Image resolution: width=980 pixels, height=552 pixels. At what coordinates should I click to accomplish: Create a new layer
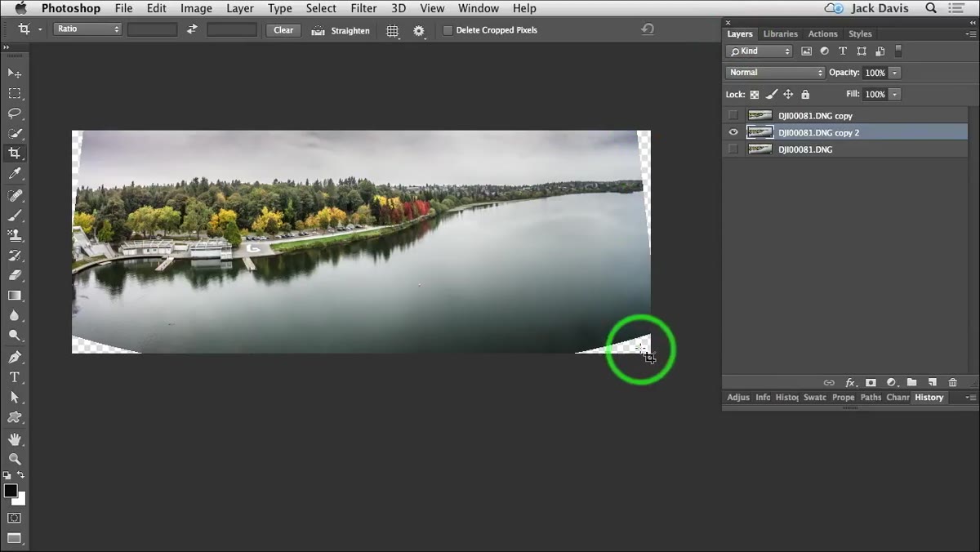click(932, 382)
